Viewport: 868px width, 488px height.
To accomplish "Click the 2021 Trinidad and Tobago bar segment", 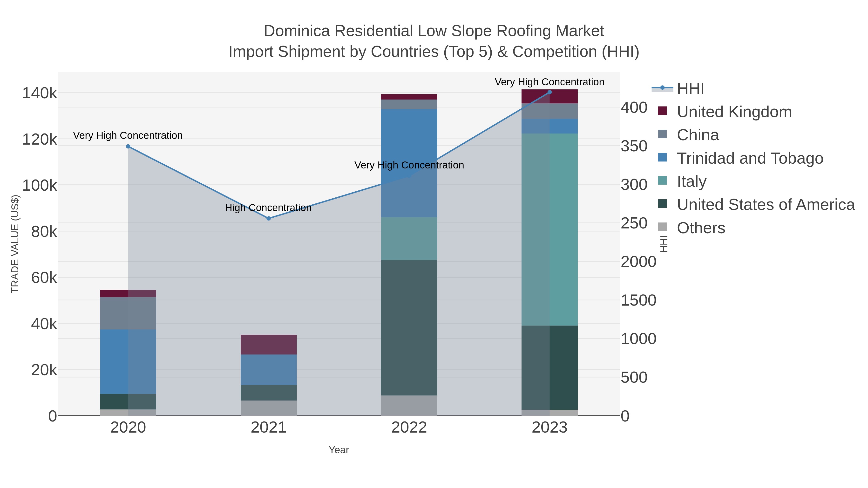I will [269, 370].
